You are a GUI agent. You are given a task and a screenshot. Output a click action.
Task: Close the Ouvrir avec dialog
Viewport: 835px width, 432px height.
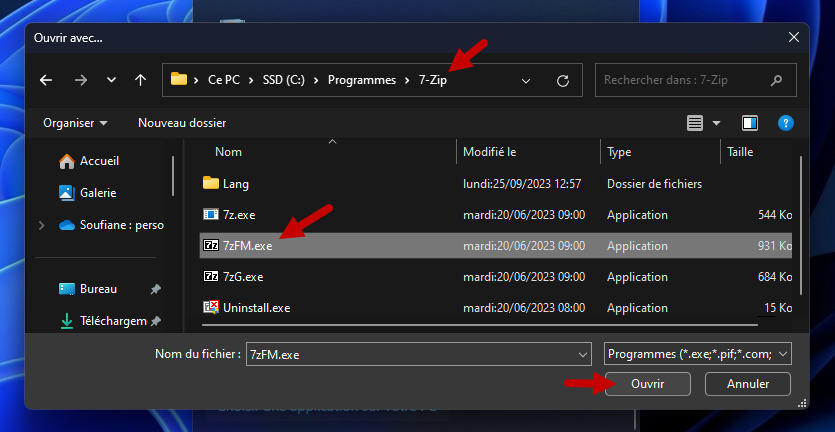(793, 37)
